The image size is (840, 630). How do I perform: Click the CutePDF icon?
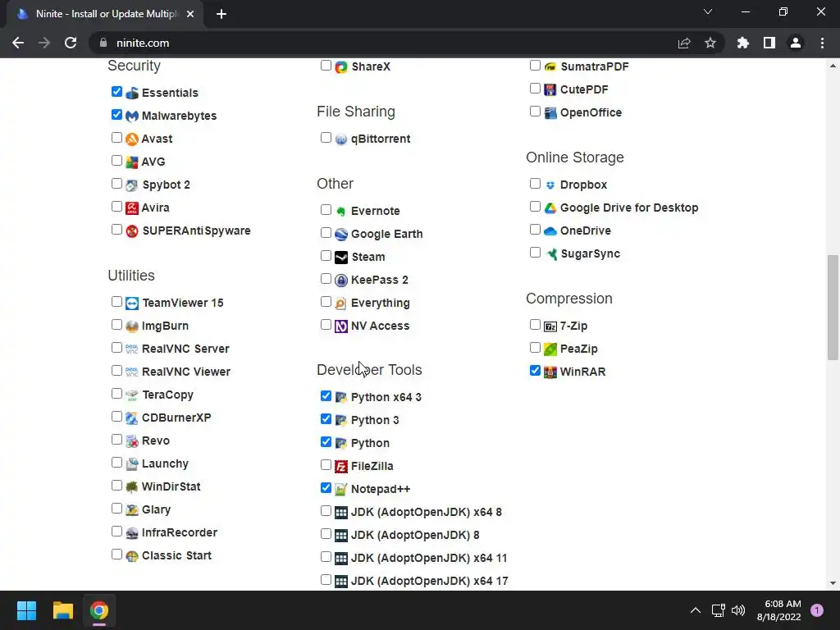click(550, 89)
